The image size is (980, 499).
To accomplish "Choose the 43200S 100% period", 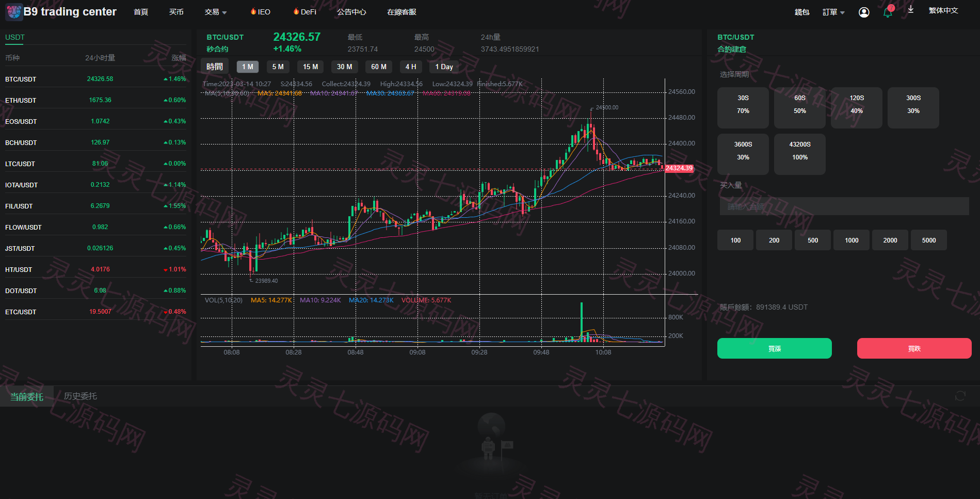I will (x=800, y=154).
